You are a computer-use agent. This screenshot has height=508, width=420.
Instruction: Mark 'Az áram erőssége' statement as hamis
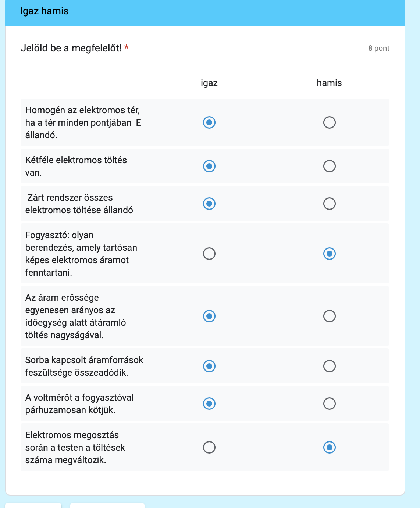pos(329,316)
